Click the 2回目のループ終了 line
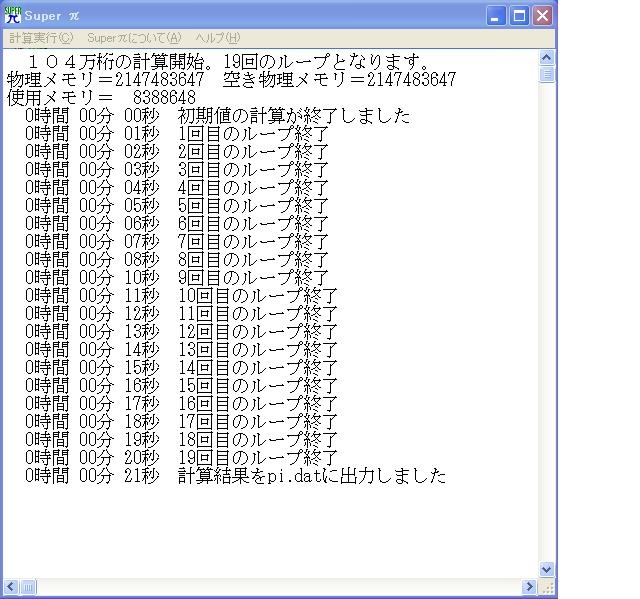Viewport: 640px width, 599px height. [177, 152]
